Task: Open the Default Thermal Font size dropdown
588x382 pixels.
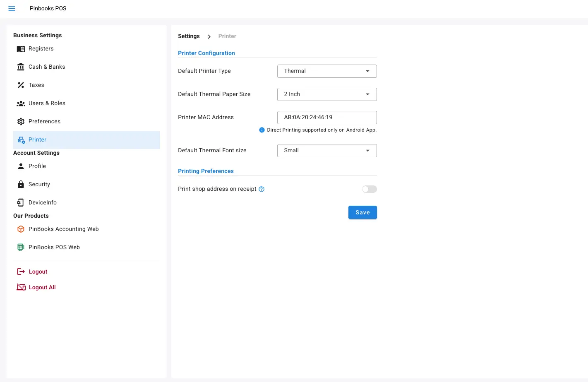Action: pos(326,150)
